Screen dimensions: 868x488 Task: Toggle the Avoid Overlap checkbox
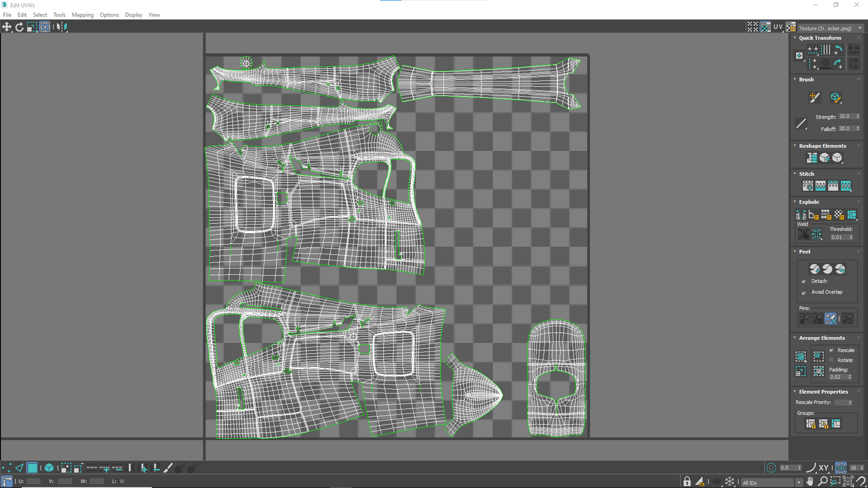point(804,293)
